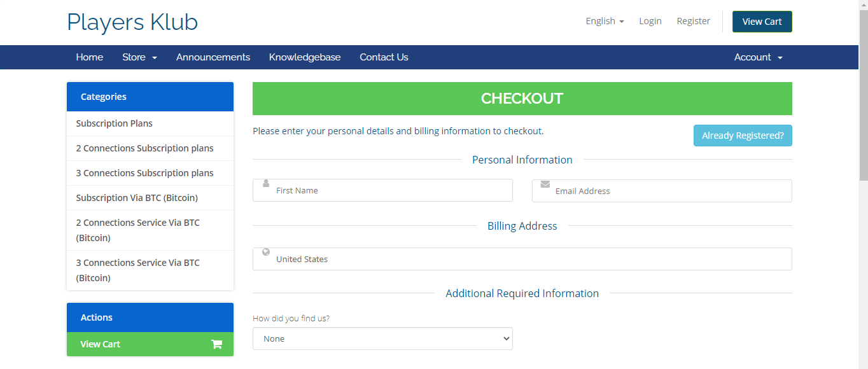Screen dimensions: 868x369
Task: Expand the Store menu
Action: tap(139, 57)
